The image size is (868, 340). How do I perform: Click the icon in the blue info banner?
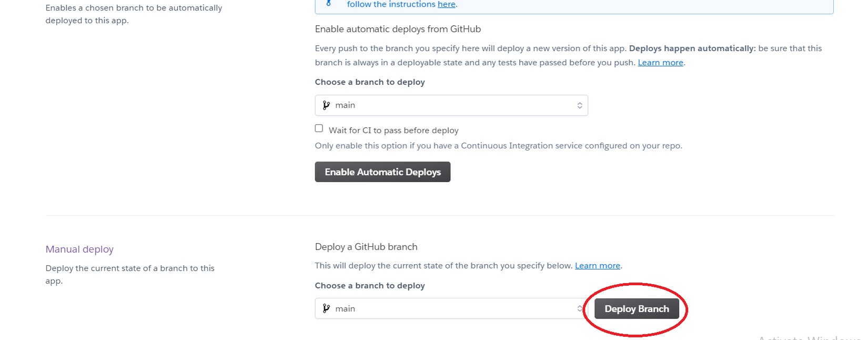[329, 3]
